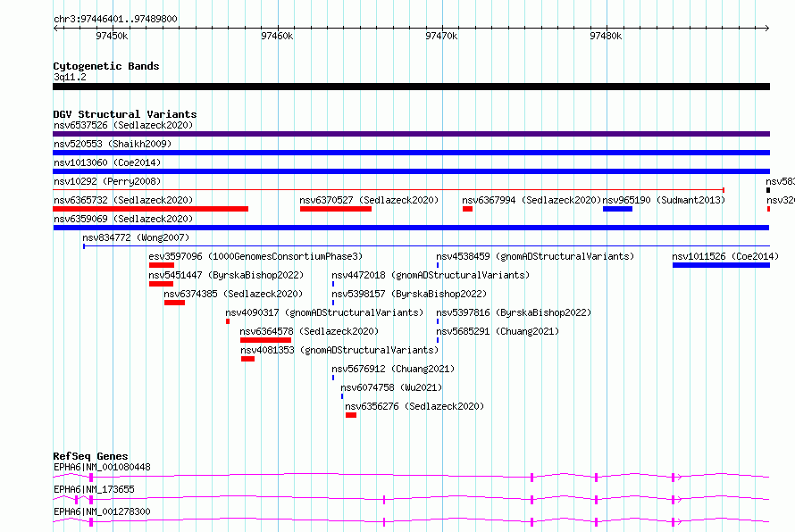Click the red bar under nsv6364578
This screenshot has width=795, height=532.
pos(265,340)
